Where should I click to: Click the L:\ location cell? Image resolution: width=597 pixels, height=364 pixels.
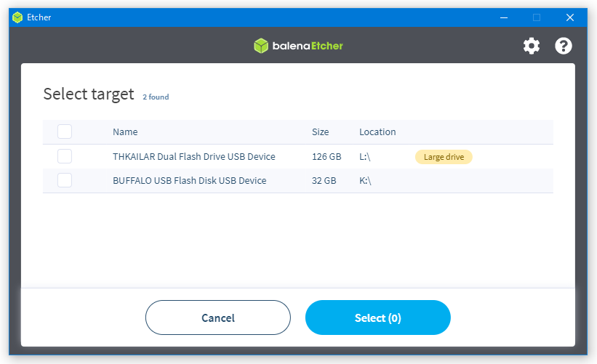click(x=365, y=157)
